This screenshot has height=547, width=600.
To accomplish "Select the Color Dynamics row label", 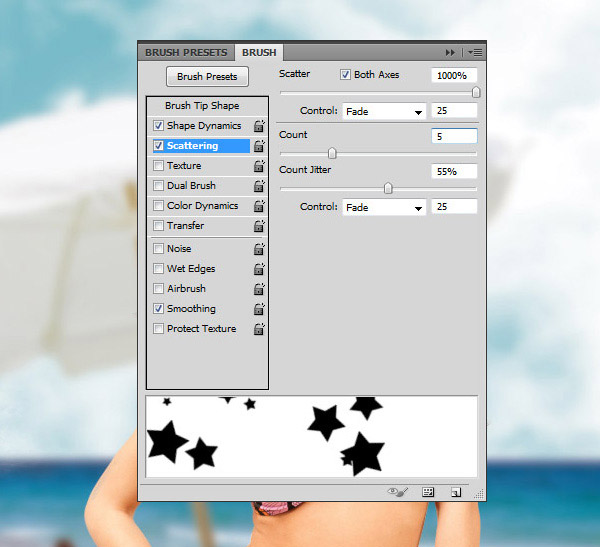I will click(x=202, y=206).
